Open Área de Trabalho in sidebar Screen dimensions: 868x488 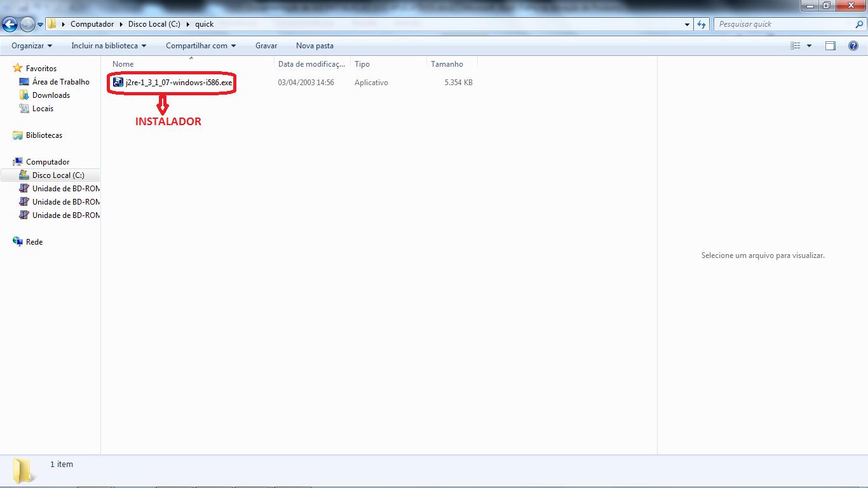click(x=60, y=82)
